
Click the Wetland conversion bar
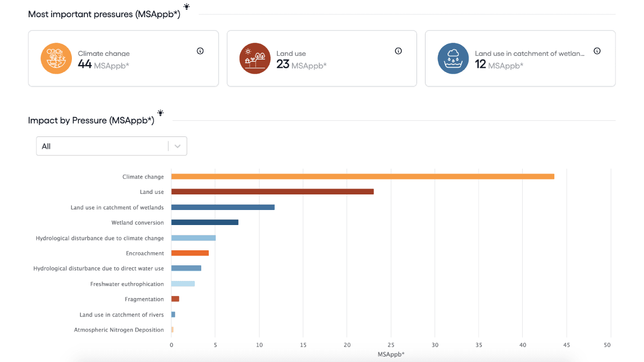[x=204, y=222]
